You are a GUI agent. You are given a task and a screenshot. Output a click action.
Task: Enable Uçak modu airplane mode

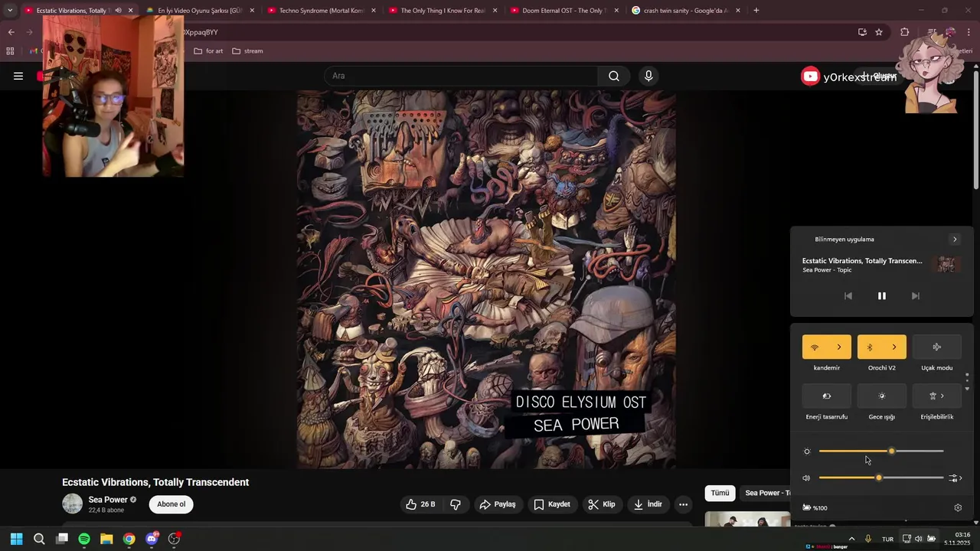click(936, 347)
